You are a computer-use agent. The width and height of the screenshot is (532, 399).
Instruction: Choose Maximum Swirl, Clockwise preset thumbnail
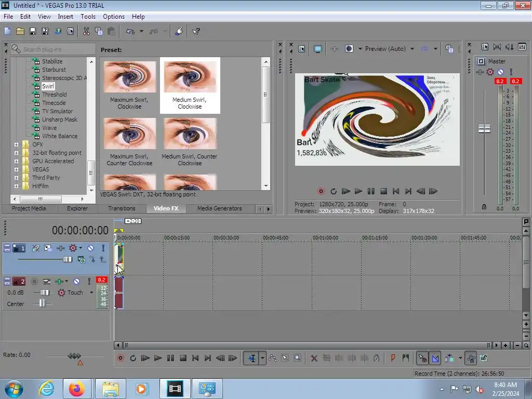(x=129, y=77)
